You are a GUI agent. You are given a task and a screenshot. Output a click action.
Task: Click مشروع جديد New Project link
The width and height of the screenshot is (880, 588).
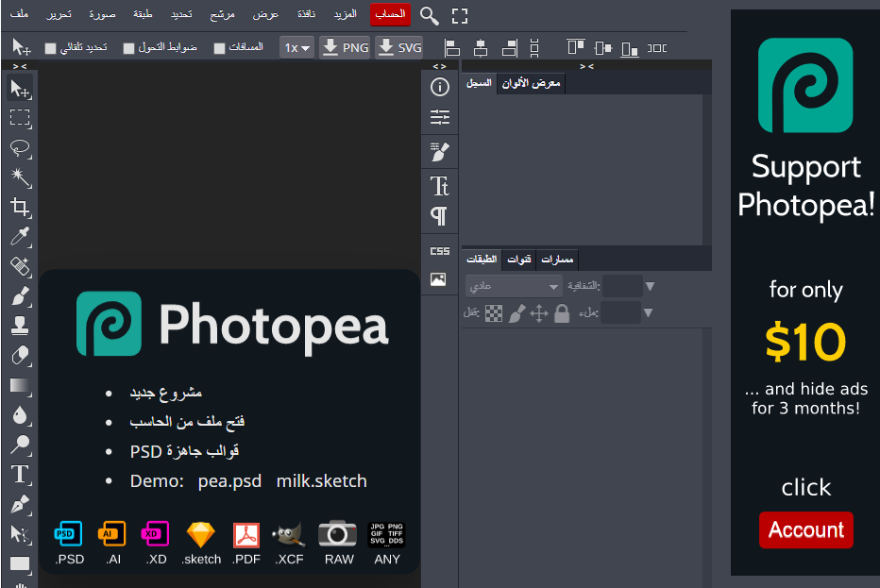[x=166, y=393]
